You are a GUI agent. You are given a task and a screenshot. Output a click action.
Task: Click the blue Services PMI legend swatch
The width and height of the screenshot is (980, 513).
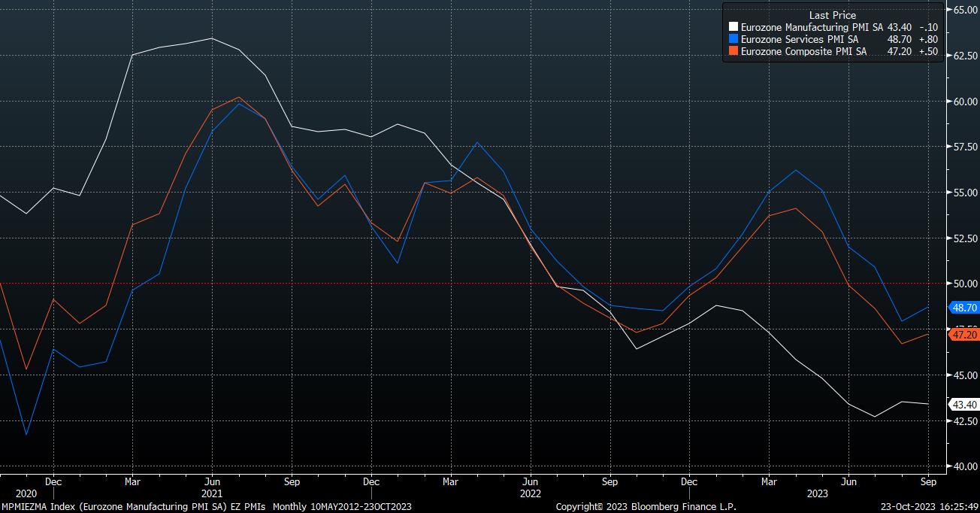733,39
